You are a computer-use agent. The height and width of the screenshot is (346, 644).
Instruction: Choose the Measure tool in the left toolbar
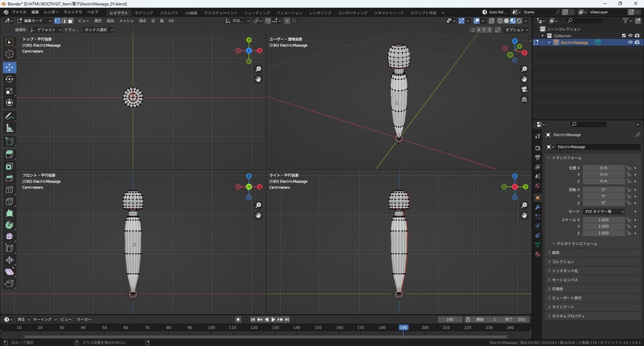(x=9, y=128)
